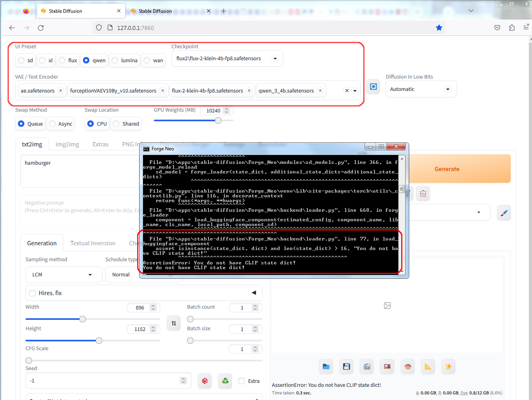Click the tracking protection shield icon
This screenshot has height=400, width=532.
click(x=99, y=28)
